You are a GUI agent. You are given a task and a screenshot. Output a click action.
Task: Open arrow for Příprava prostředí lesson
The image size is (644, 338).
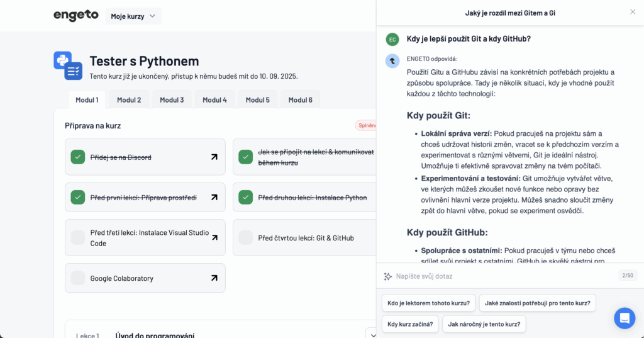214,198
